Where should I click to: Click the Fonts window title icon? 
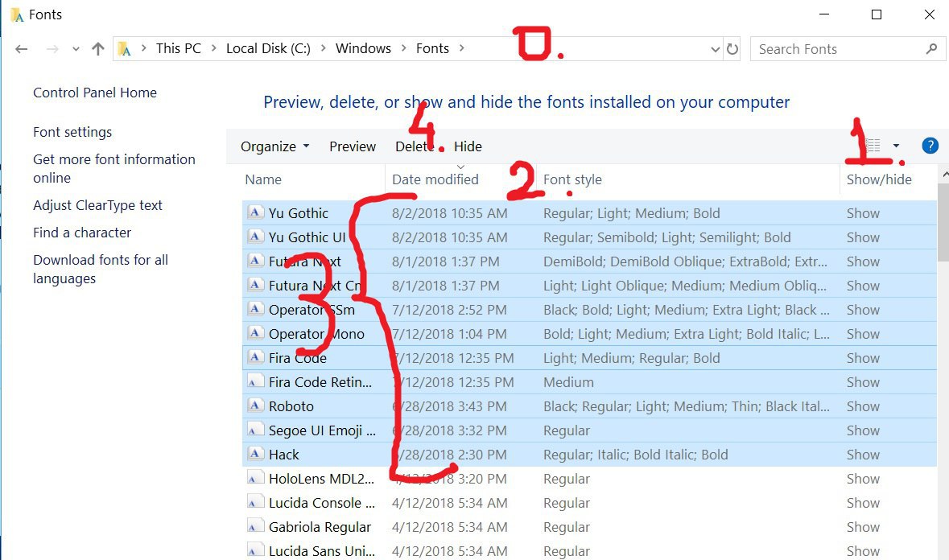[17, 14]
